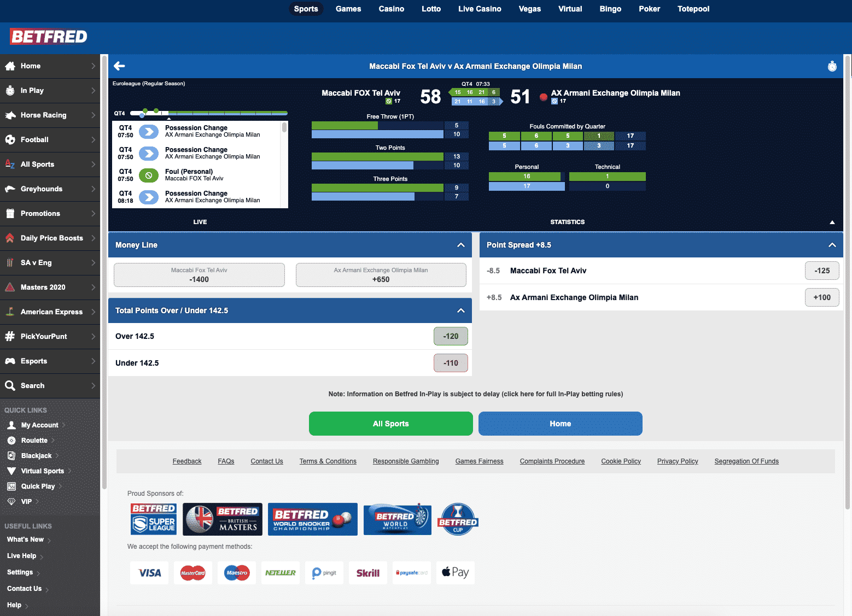
Task: Open the Responsible Gambling link
Action: tap(405, 461)
